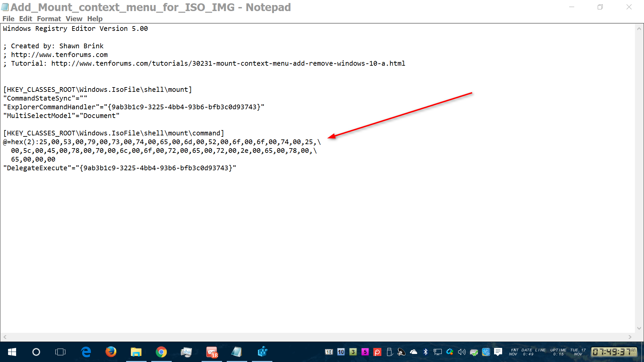The width and height of the screenshot is (644, 362).
Task: Open the volume control tray icon
Action: pyautogui.click(x=462, y=352)
